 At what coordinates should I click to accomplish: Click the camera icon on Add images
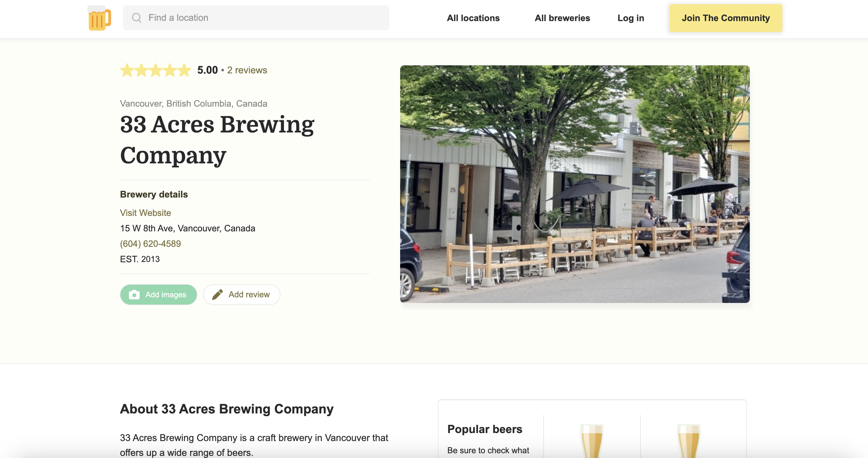coord(134,295)
